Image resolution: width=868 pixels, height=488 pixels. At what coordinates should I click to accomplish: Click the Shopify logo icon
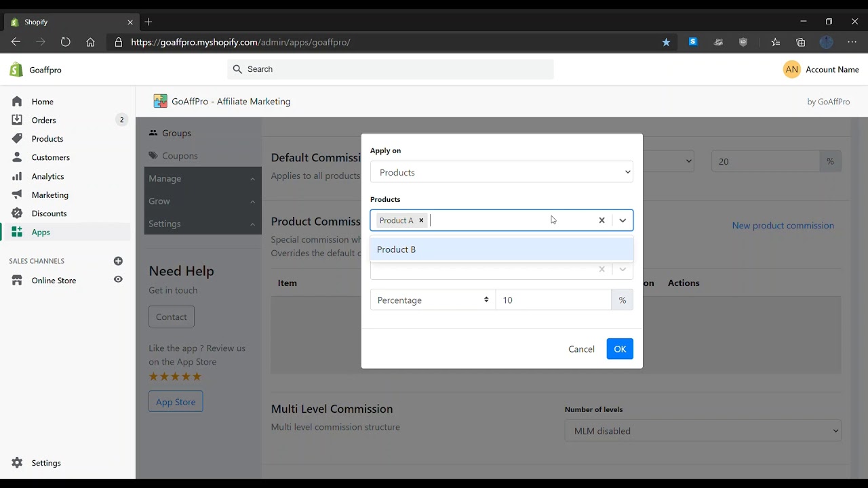[16, 70]
